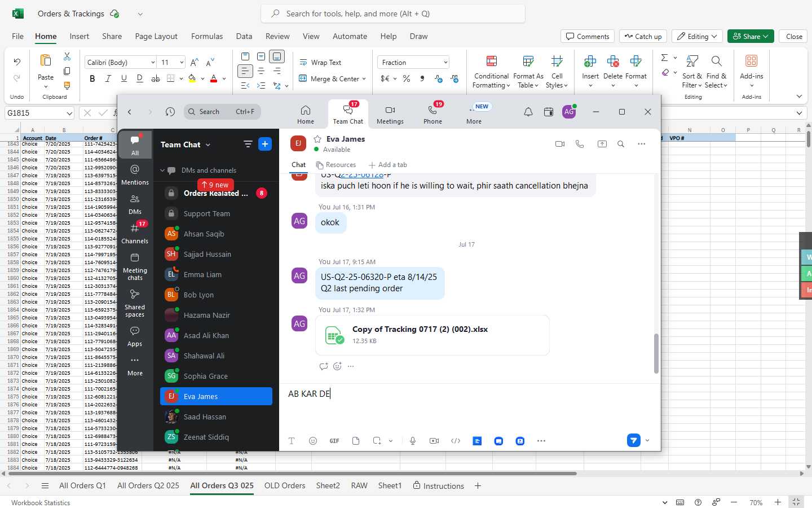
Task: Open Conditional Formatting menu
Action: [x=491, y=72]
